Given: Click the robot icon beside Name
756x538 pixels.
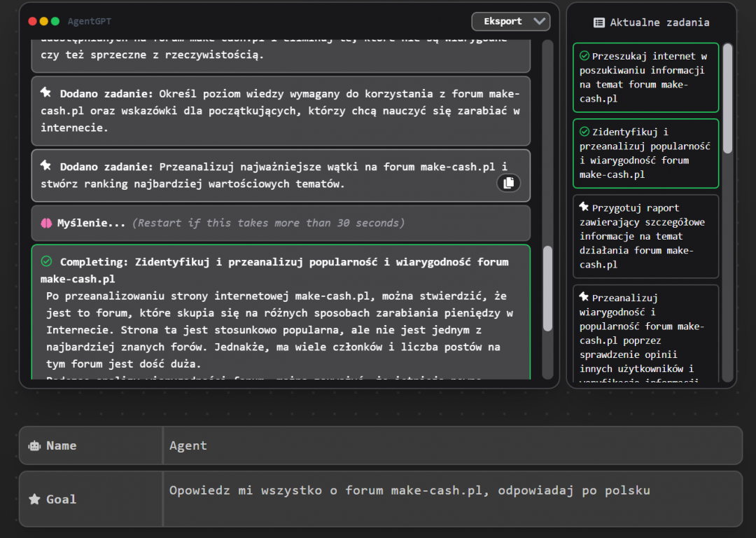Looking at the screenshot, I should coord(34,446).
